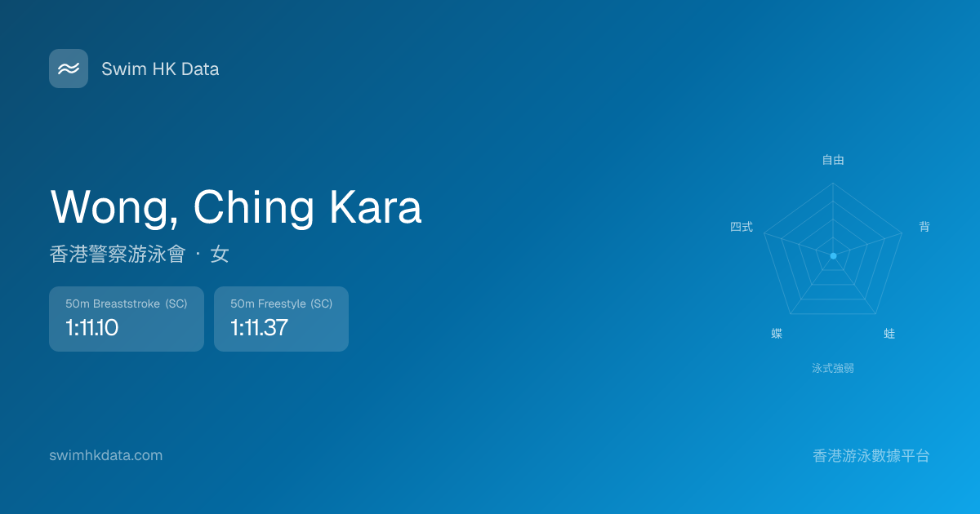Select the 50m Freestyle (SC) label

coord(281,304)
